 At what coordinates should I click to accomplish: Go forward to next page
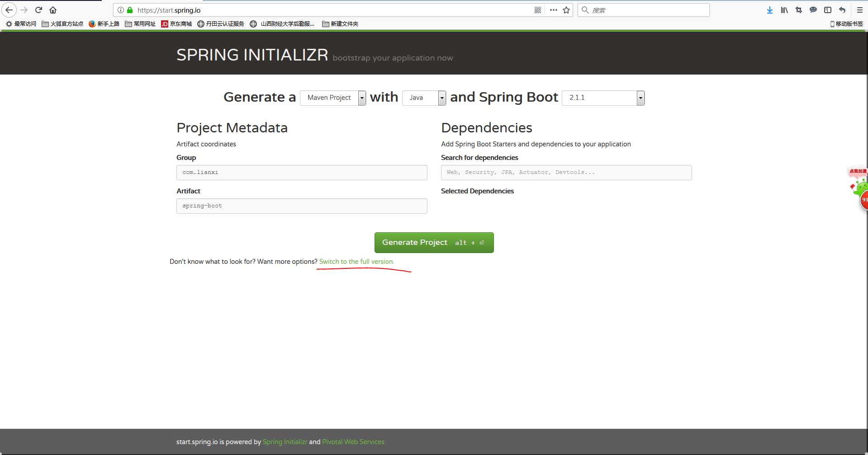tap(24, 10)
